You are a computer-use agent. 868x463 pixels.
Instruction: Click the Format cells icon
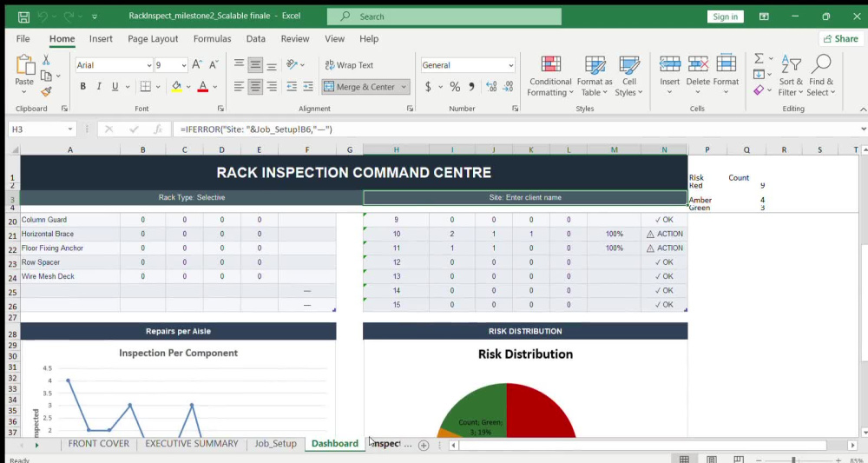[726, 64]
